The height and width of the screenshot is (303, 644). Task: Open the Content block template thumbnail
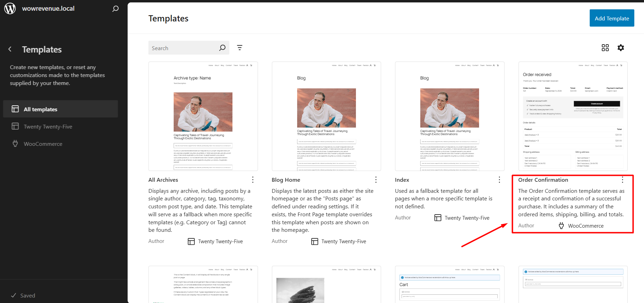[203, 284]
